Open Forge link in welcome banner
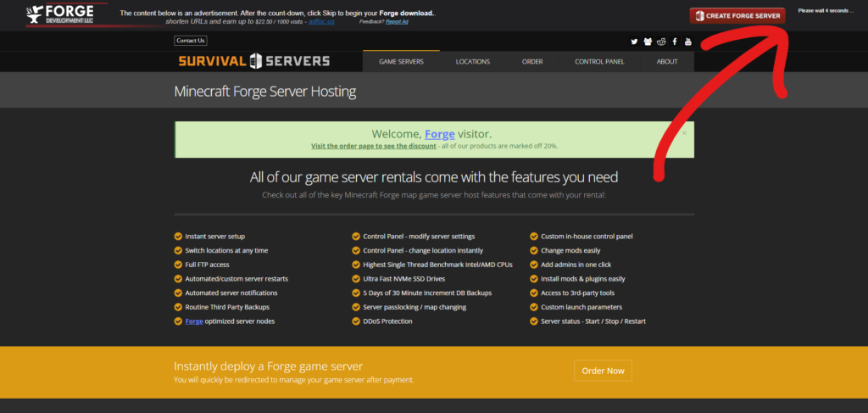868x413 pixels. (x=440, y=134)
